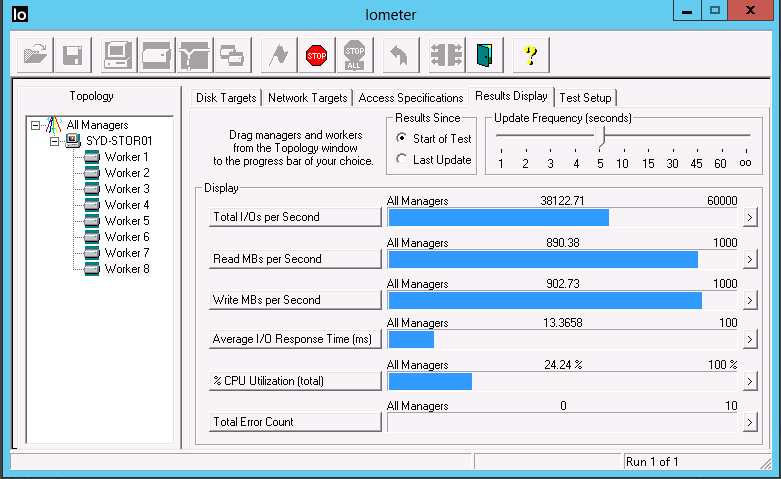Expand % CPU Utilization arrow button
The image size is (781, 479).
click(x=750, y=381)
